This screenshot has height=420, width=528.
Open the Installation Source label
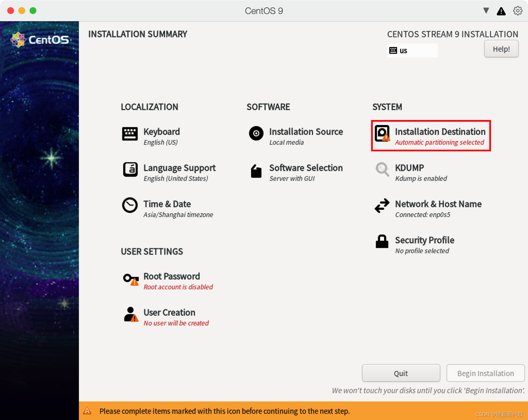tap(306, 132)
